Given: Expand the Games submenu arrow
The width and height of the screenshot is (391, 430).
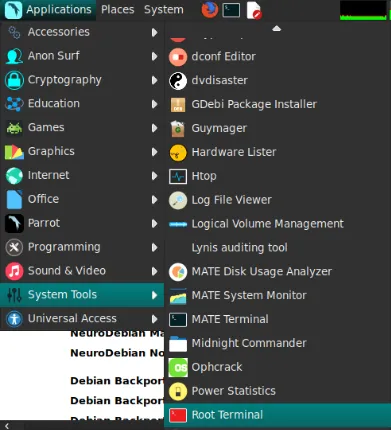Looking at the screenshot, I should click(x=154, y=128).
